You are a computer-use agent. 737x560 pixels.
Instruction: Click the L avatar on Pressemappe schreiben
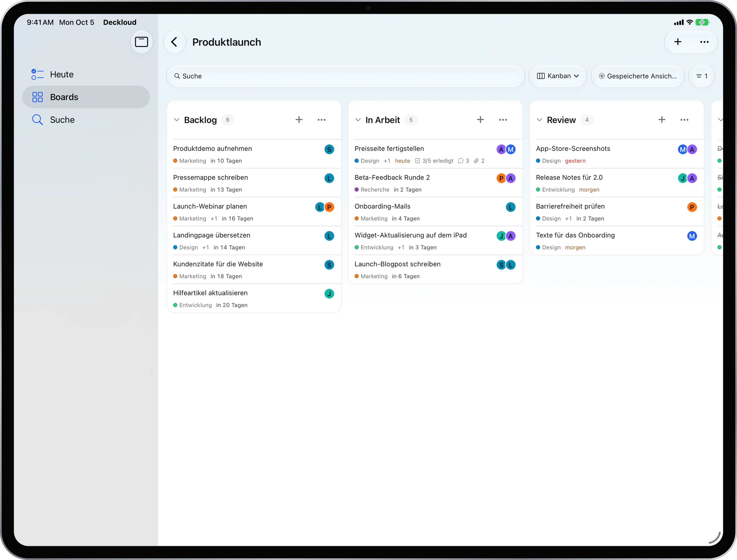[x=329, y=178]
